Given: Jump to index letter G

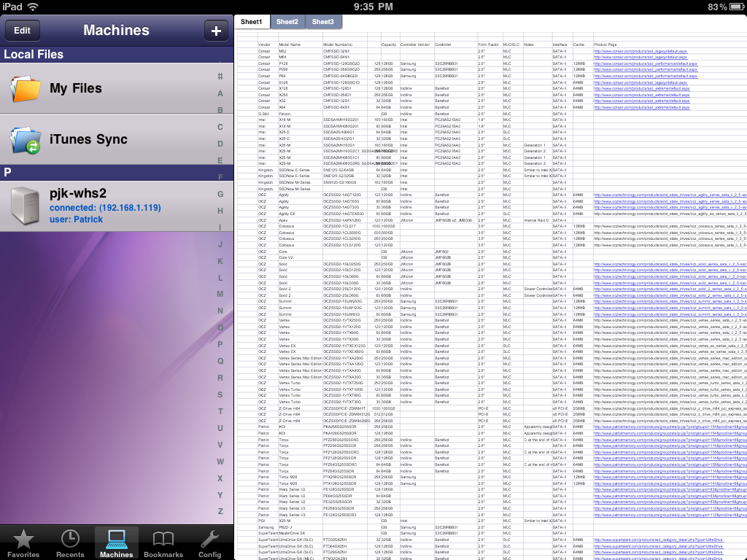Looking at the screenshot, I should [x=220, y=194].
